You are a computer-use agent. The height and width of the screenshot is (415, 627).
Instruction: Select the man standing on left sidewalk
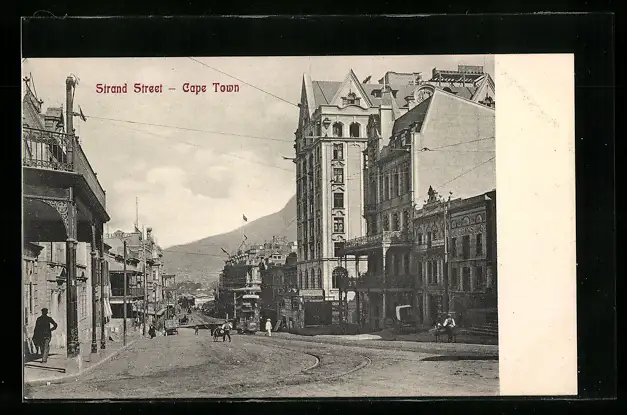tap(43, 334)
